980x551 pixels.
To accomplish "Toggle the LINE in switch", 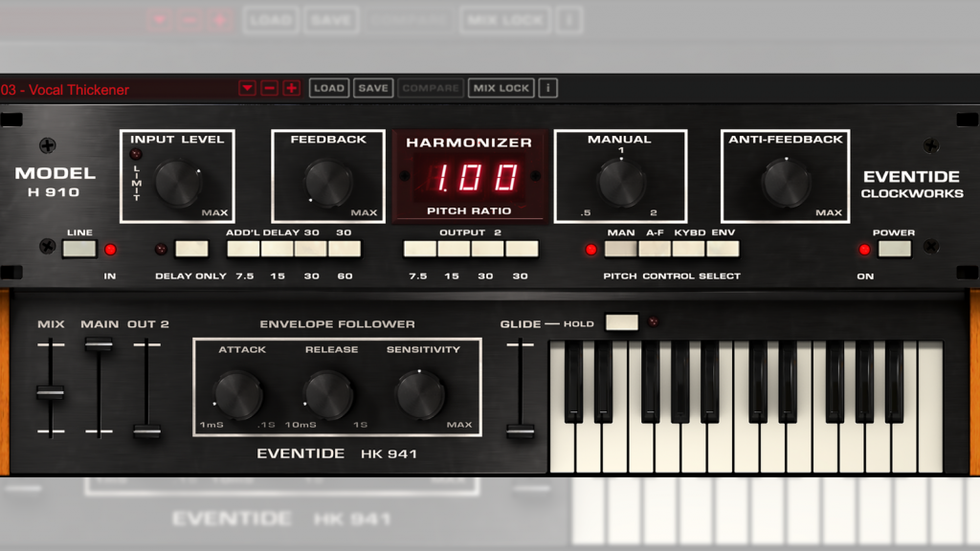I will (x=79, y=249).
